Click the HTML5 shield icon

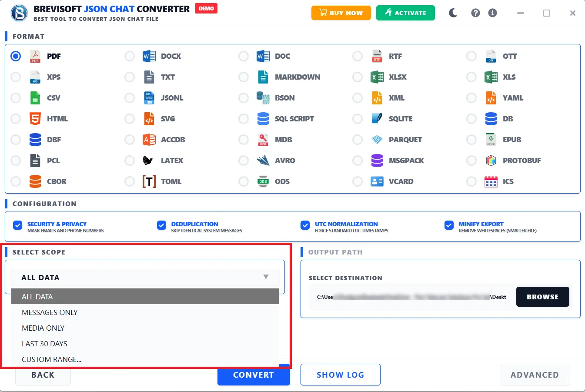(x=35, y=119)
